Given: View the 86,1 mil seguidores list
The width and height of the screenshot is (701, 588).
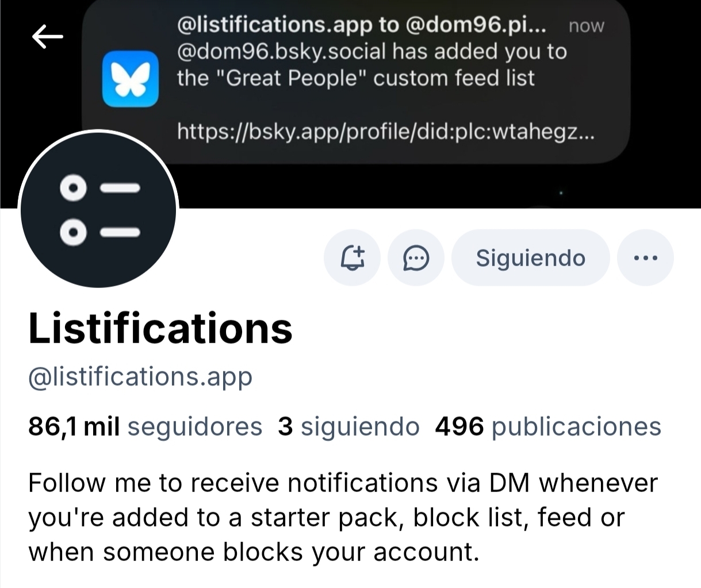Looking at the screenshot, I should tap(145, 426).
